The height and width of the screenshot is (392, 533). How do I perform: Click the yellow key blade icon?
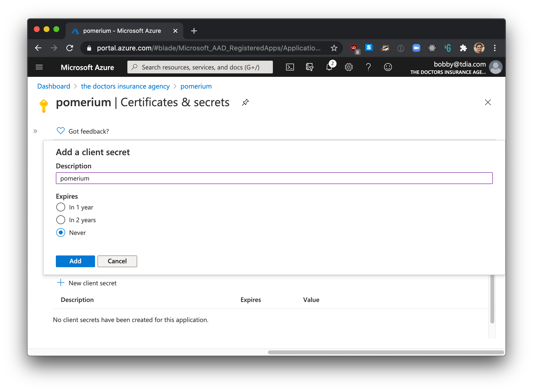[44, 106]
